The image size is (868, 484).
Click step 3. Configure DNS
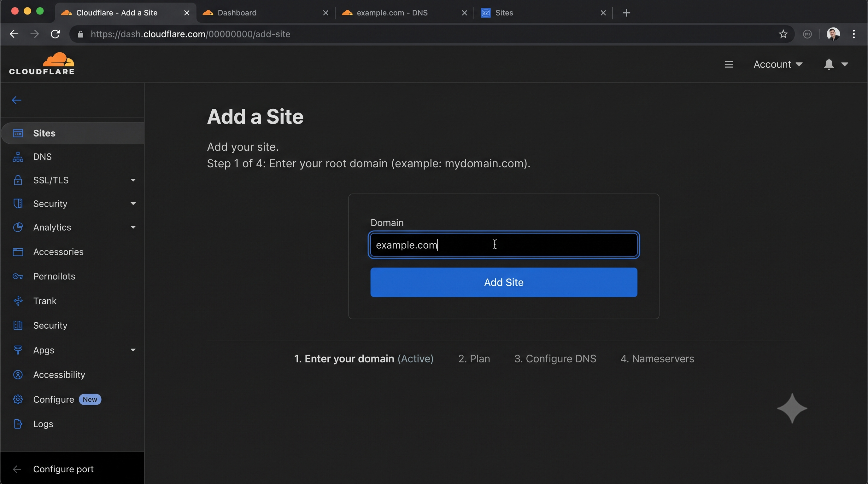tap(555, 359)
